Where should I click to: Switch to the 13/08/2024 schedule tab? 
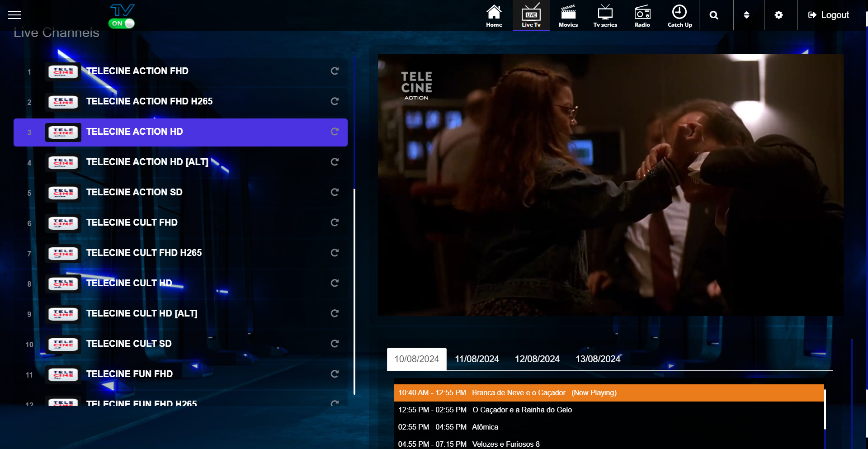[598, 359]
